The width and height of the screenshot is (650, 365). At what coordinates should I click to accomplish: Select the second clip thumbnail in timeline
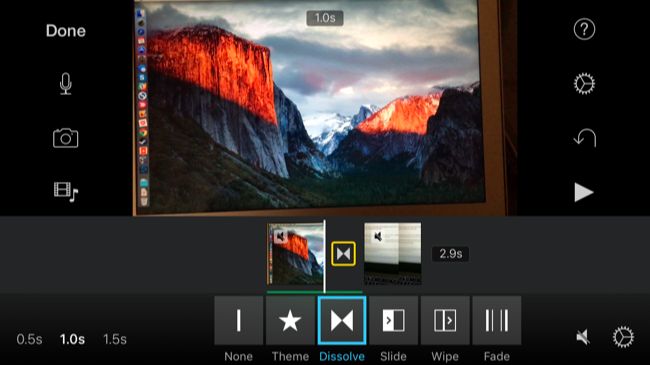393,254
